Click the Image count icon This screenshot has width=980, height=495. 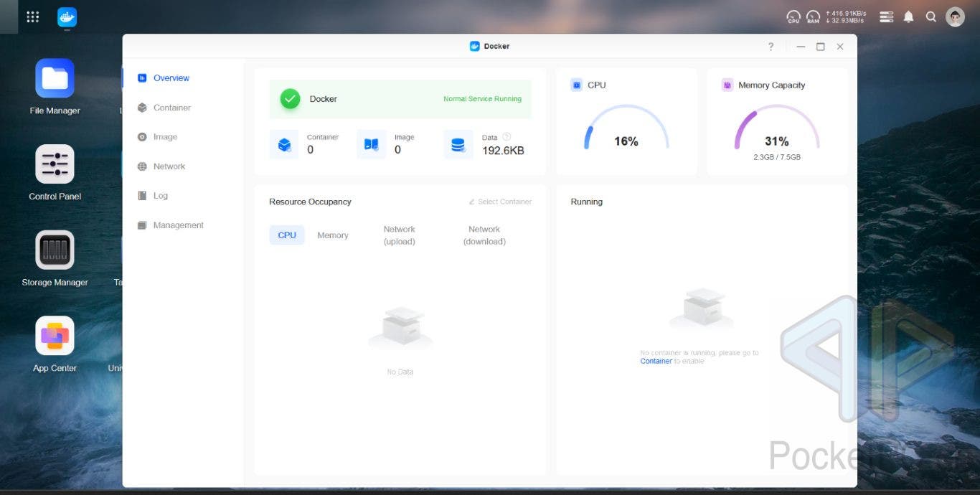(x=371, y=144)
